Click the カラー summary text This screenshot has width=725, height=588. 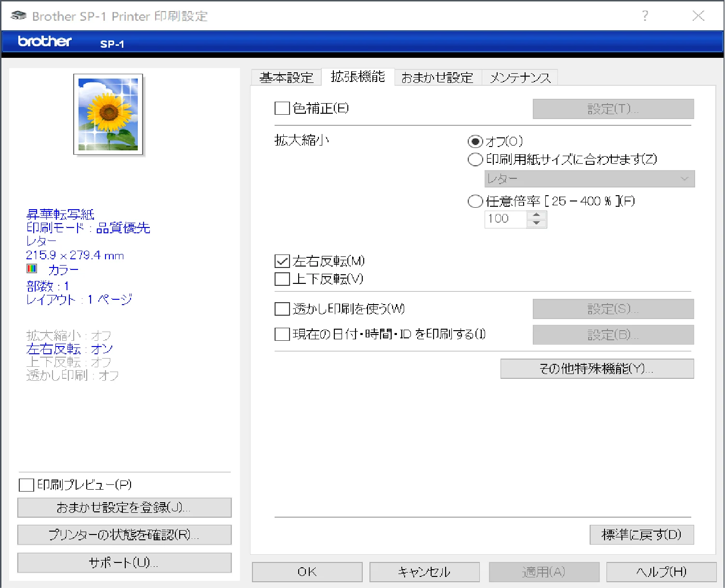tap(63, 269)
